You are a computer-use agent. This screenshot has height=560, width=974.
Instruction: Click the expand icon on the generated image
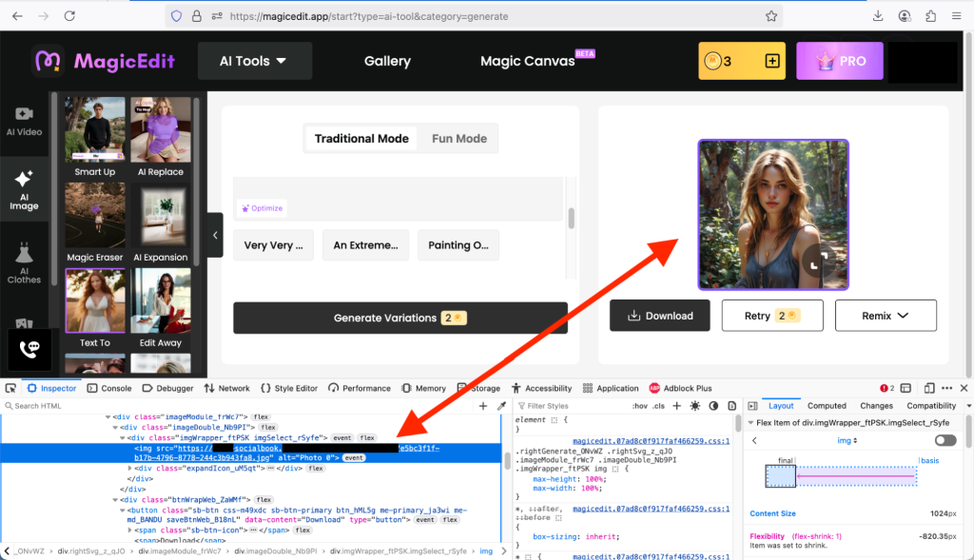coord(813,266)
